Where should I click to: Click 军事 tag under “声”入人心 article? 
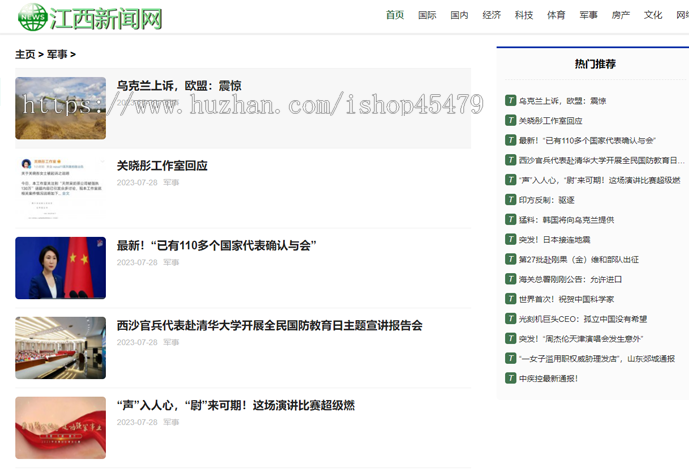[171, 422]
